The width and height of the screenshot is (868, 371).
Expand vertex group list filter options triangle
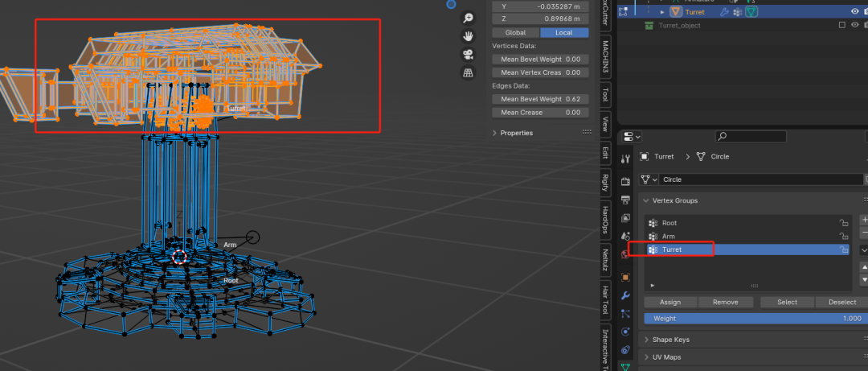(x=652, y=285)
